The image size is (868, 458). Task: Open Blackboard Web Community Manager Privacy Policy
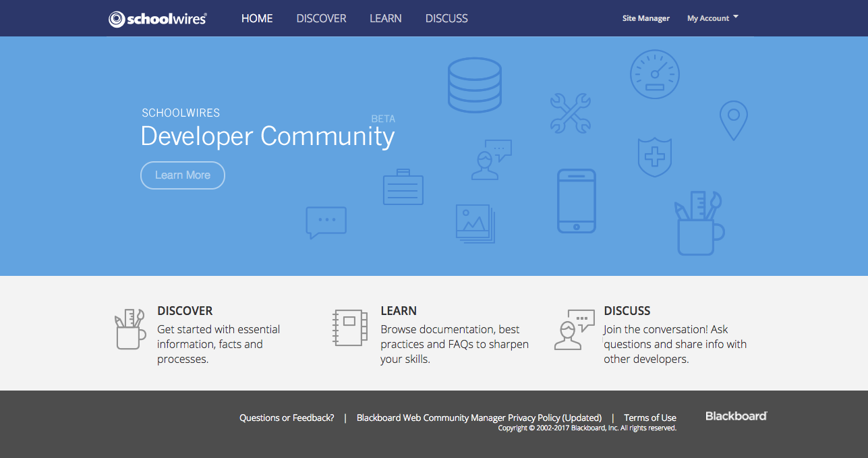[480, 418]
